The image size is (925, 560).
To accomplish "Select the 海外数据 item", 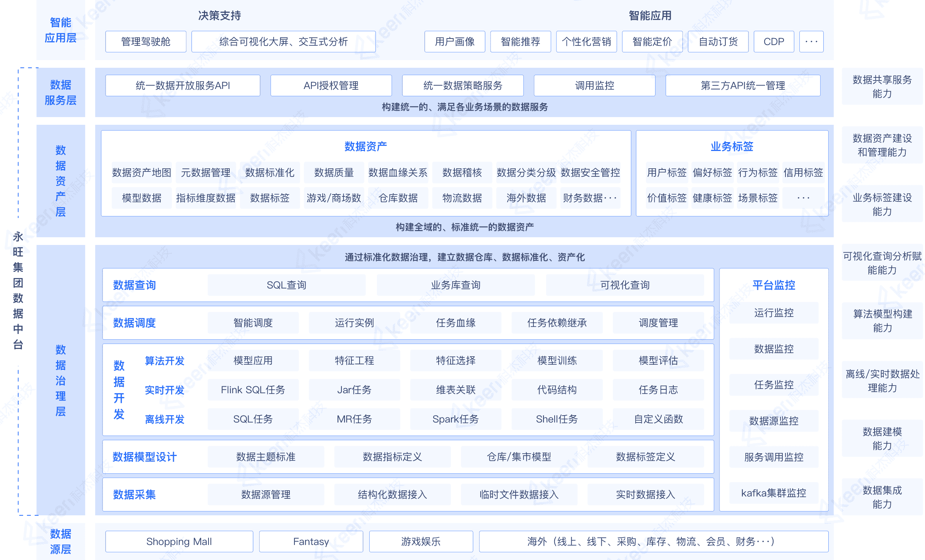I will (526, 198).
